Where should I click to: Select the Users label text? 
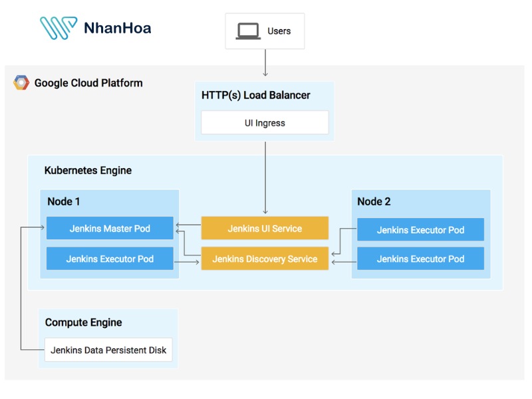pos(279,31)
